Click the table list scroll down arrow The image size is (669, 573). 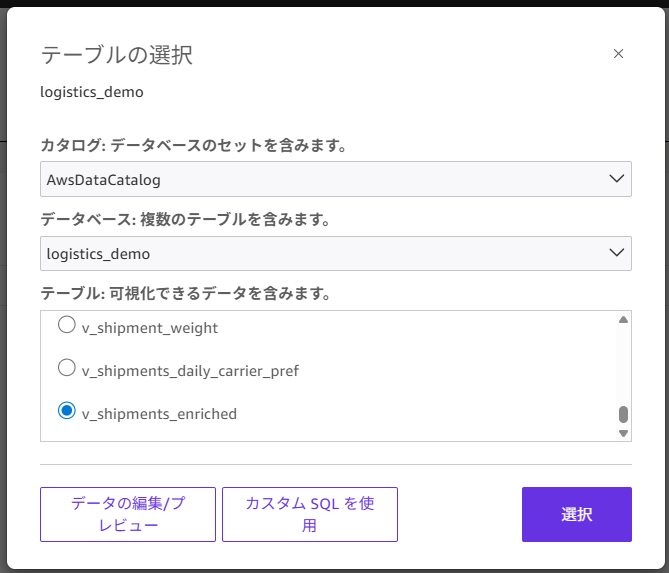[x=623, y=433]
